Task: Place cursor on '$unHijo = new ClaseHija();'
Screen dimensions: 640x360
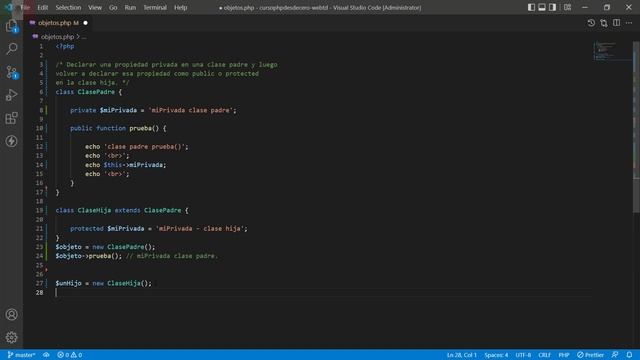Action: click(x=103, y=283)
